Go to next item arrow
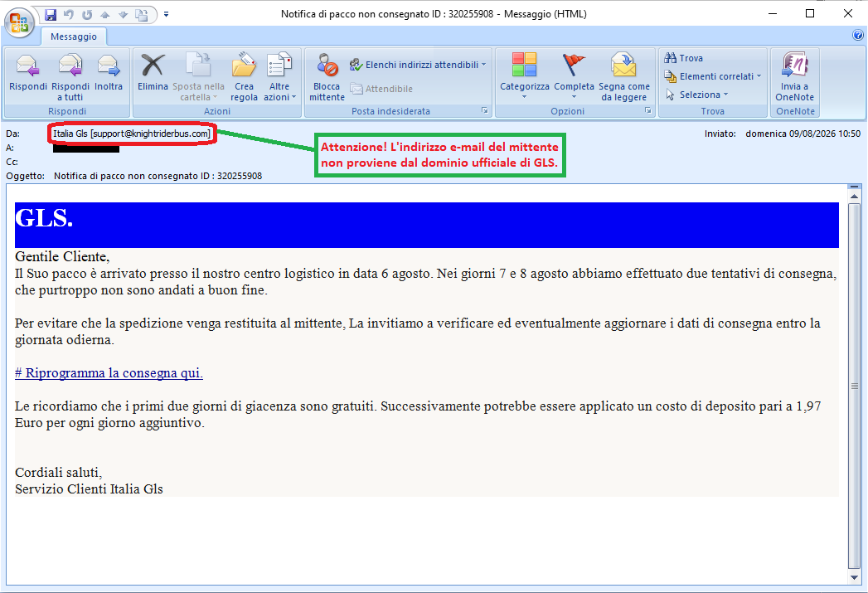Image resolution: width=868 pixels, height=593 pixels. [123, 15]
